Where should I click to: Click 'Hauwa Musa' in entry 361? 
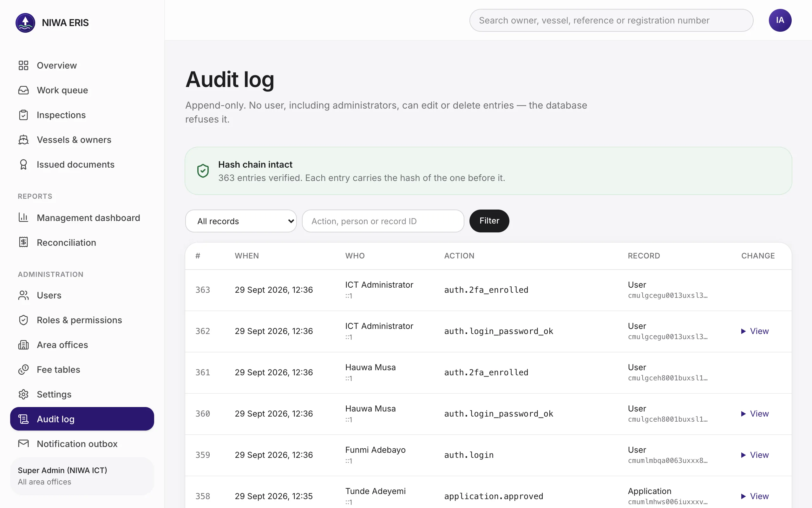(x=370, y=367)
